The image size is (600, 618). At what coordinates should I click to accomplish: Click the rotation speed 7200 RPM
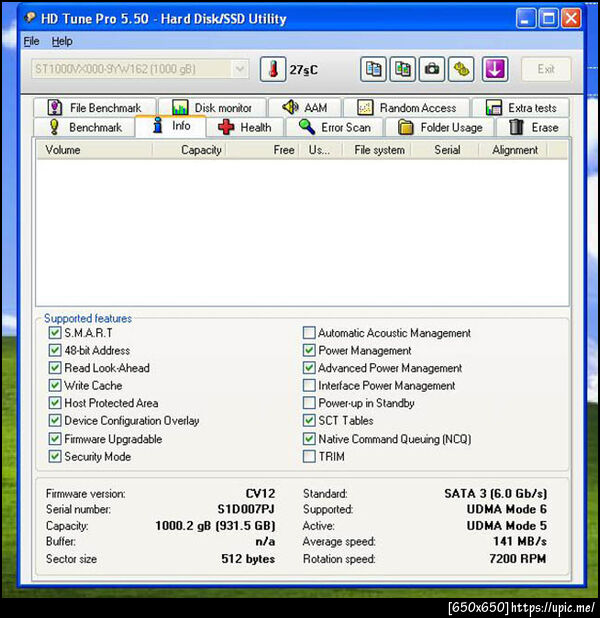pos(518,558)
